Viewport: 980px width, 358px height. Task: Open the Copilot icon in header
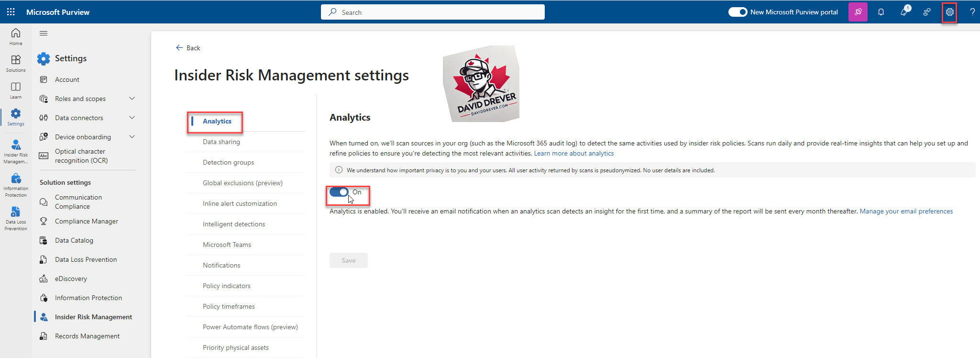click(x=858, y=12)
